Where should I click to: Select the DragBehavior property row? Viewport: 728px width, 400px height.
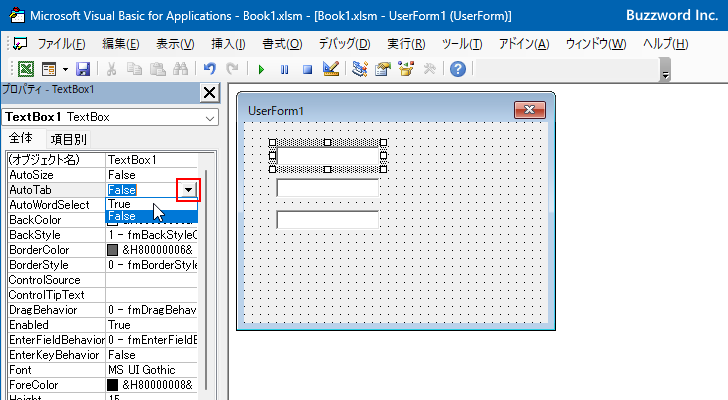click(103, 310)
